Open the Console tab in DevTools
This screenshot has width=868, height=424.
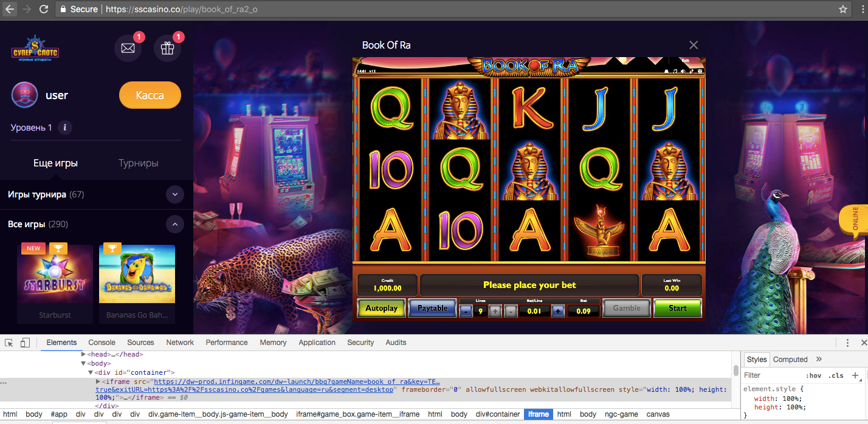point(102,343)
